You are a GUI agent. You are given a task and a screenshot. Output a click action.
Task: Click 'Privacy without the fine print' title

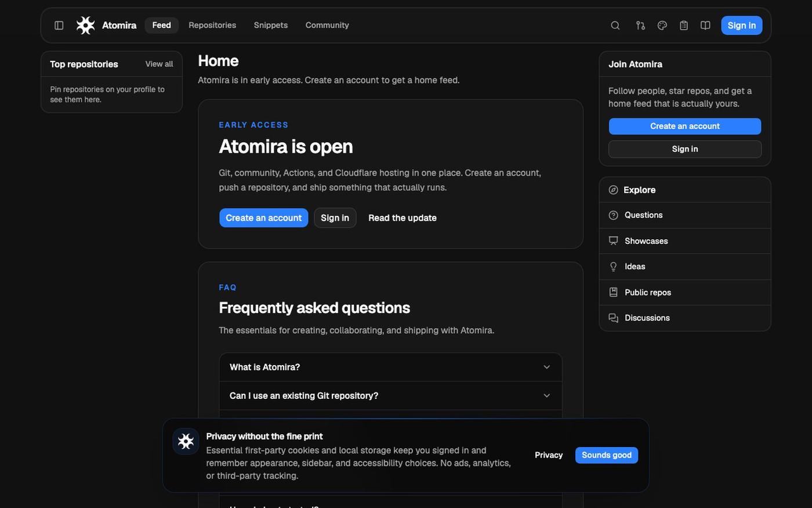(264, 437)
